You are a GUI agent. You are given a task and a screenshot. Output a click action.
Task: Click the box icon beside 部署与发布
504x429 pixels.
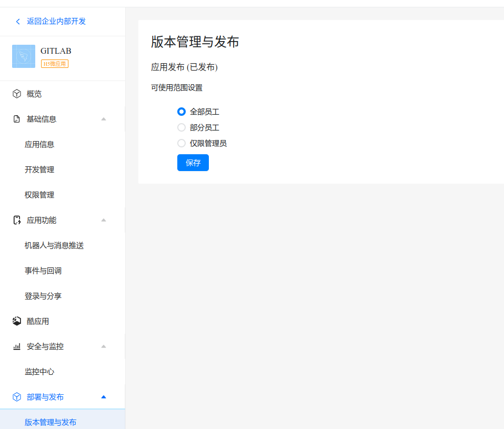pyautogui.click(x=17, y=397)
